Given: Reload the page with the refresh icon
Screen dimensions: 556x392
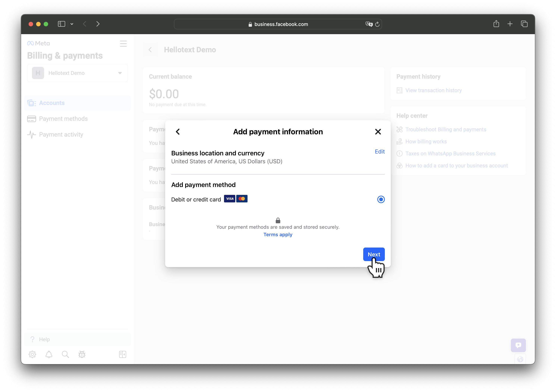Looking at the screenshot, I should pyautogui.click(x=377, y=24).
